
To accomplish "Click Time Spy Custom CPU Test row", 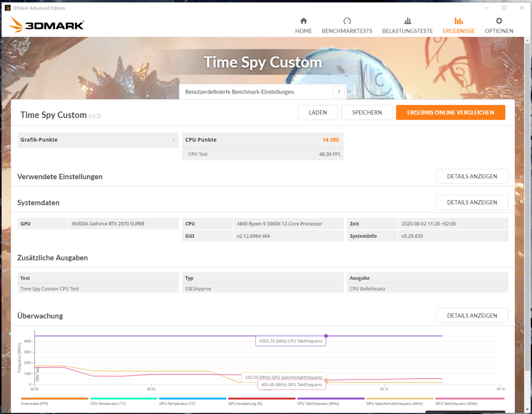I will [x=98, y=289].
